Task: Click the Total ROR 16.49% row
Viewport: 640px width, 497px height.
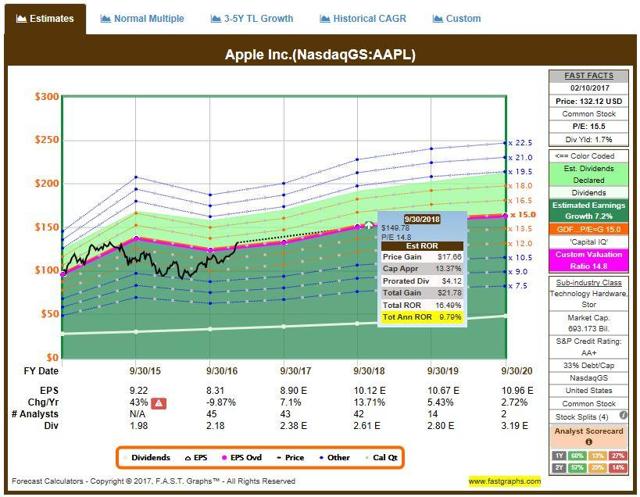Action: [422, 305]
